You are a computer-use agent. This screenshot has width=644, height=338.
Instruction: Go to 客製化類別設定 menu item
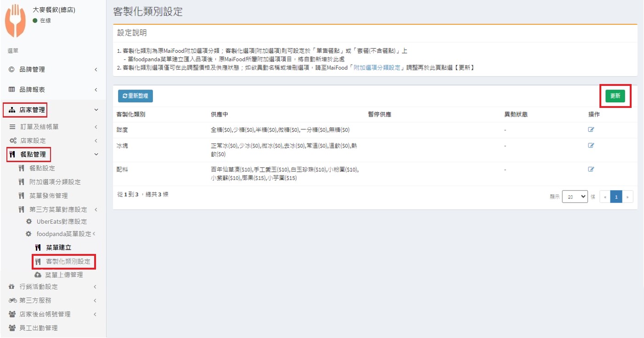[x=68, y=261]
